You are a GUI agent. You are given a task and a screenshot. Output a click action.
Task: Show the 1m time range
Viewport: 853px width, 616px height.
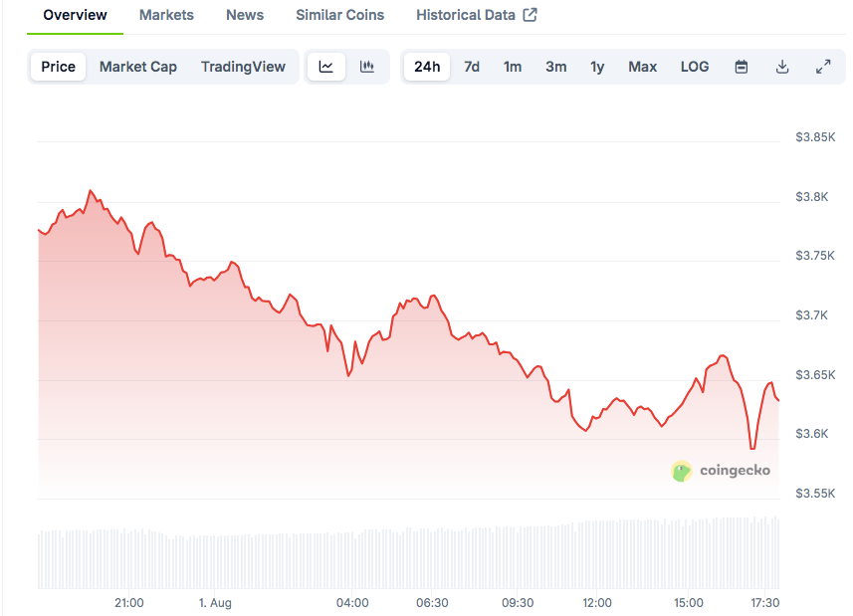click(513, 67)
